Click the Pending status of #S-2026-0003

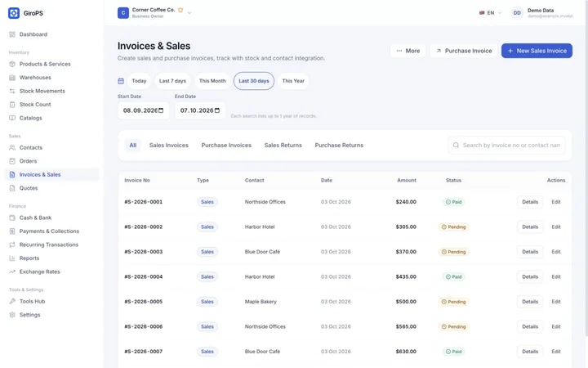tap(454, 252)
